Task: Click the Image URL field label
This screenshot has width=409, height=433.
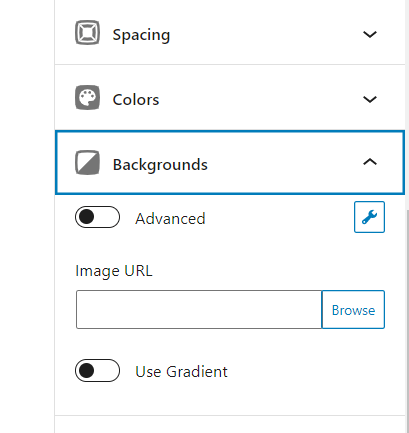Action: pyautogui.click(x=114, y=271)
